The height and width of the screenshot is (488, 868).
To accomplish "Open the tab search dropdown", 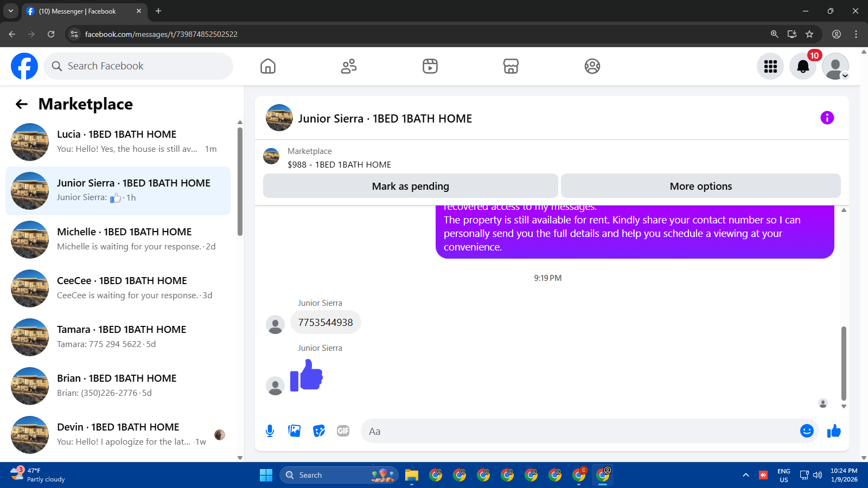I will [10, 11].
